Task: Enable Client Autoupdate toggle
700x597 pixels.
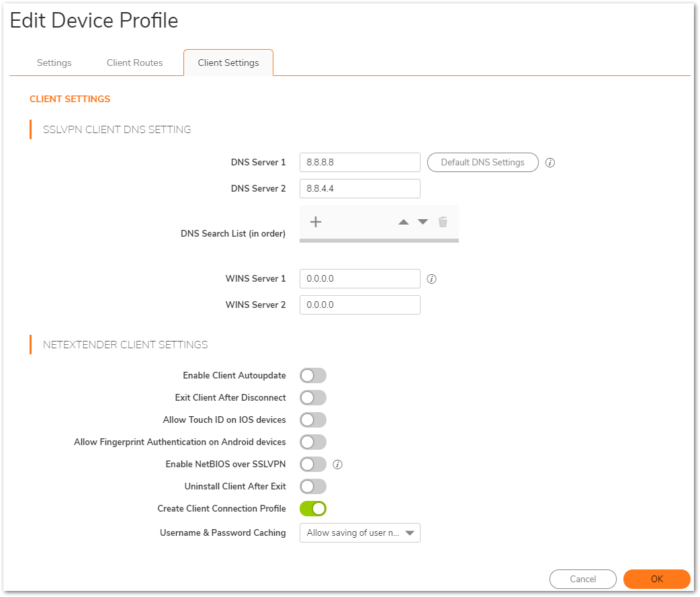Action: (313, 376)
